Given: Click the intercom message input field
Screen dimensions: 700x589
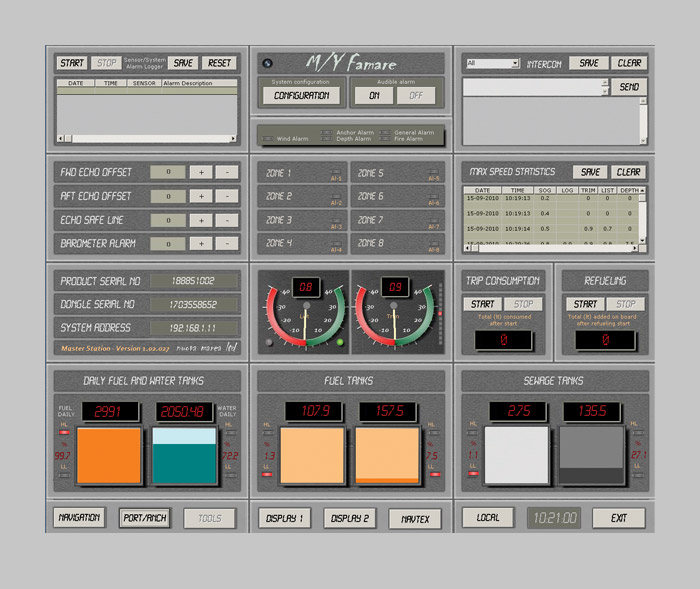Looking at the screenshot, I should click(533, 87).
